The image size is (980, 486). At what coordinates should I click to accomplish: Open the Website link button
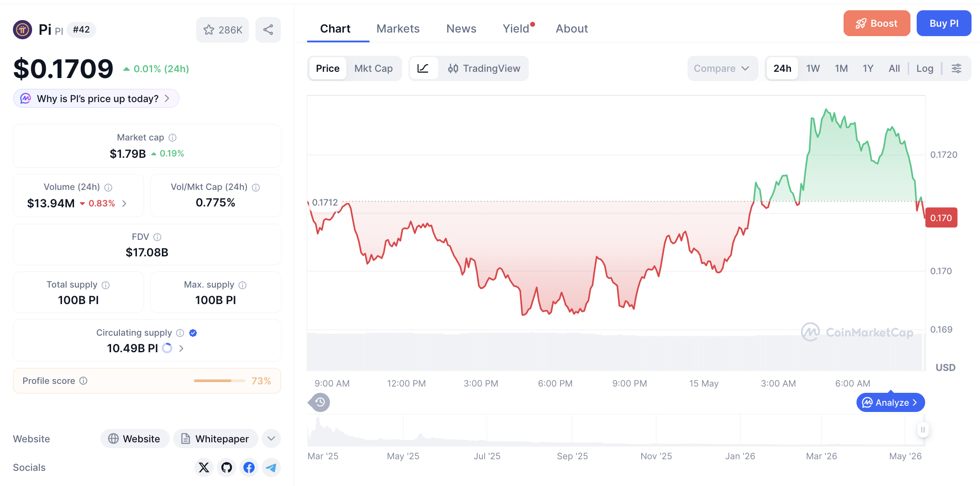coord(135,439)
